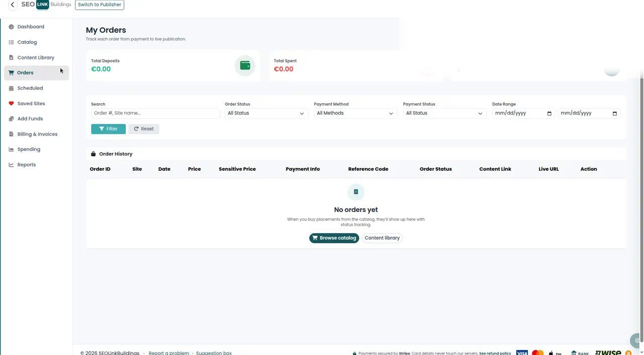Reset the order filters
Image resolution: width=644 pixels, height=355 pixels.
[144, 129]
